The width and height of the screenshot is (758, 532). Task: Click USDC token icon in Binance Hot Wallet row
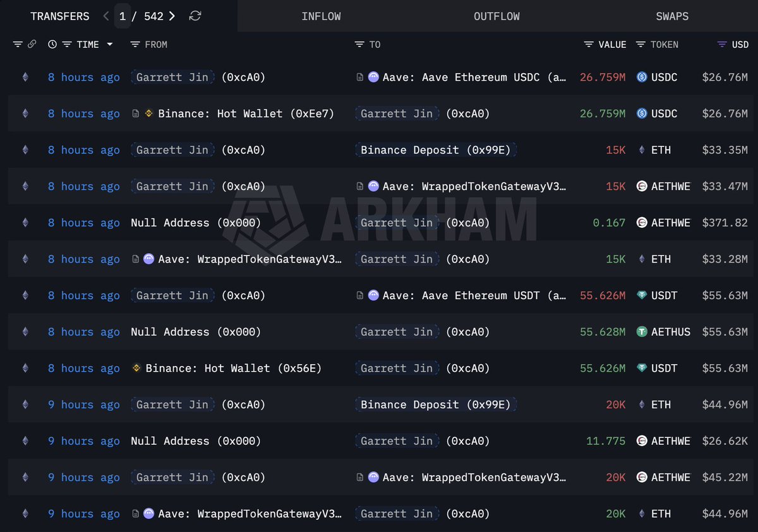[642, 114]
